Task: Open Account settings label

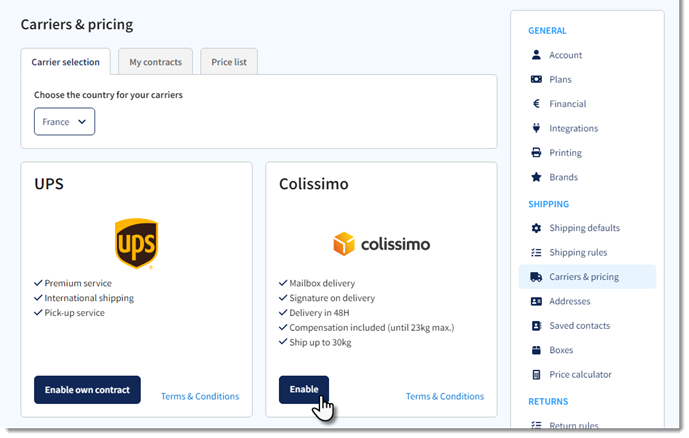Action: pos(566,55)
